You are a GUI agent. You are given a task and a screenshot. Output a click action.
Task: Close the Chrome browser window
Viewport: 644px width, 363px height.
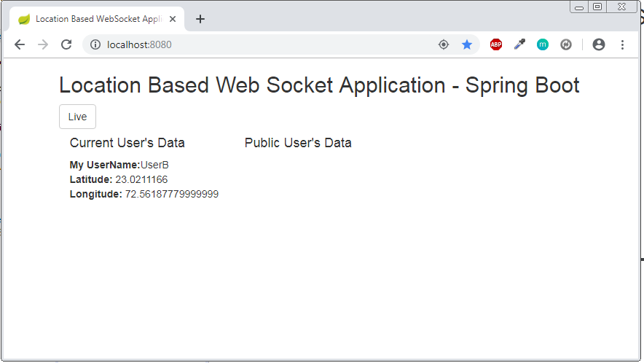(x=622, y=7)
